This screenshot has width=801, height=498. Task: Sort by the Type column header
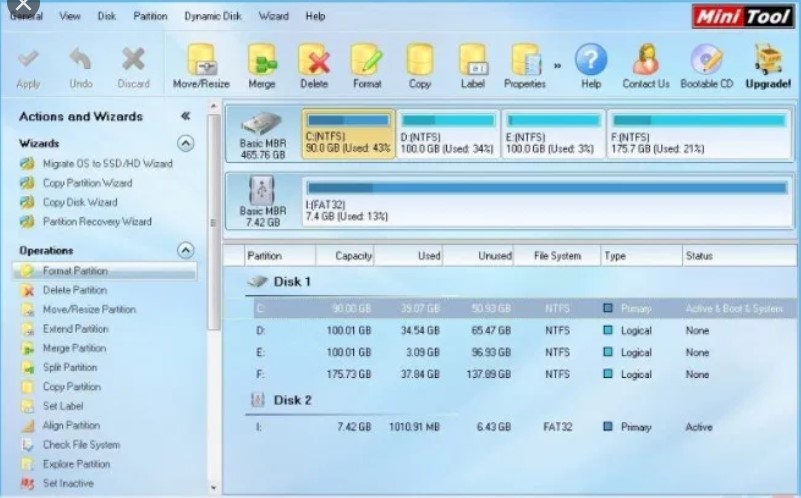coord(642,255)
